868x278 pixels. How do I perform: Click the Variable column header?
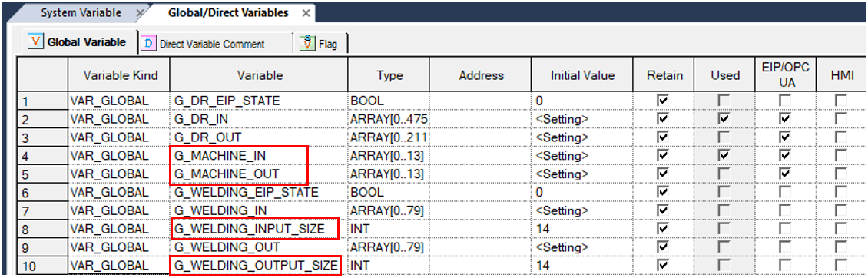[259, 75]
